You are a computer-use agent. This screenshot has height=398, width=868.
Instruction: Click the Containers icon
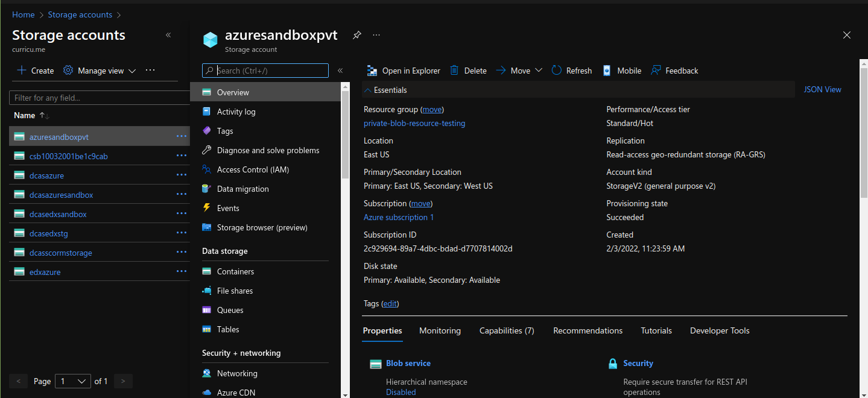click(x=207, y=271)
